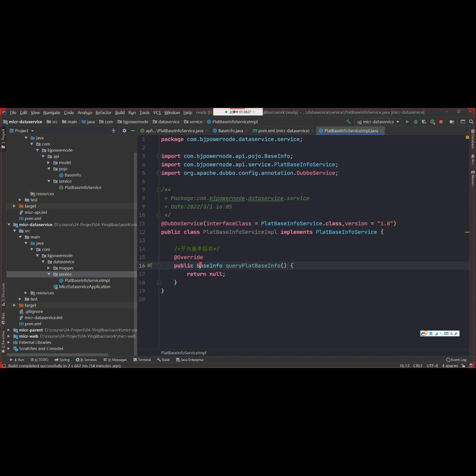
Task: Switch to the BaseInfo.java editor tab
Action: point(231,131)
